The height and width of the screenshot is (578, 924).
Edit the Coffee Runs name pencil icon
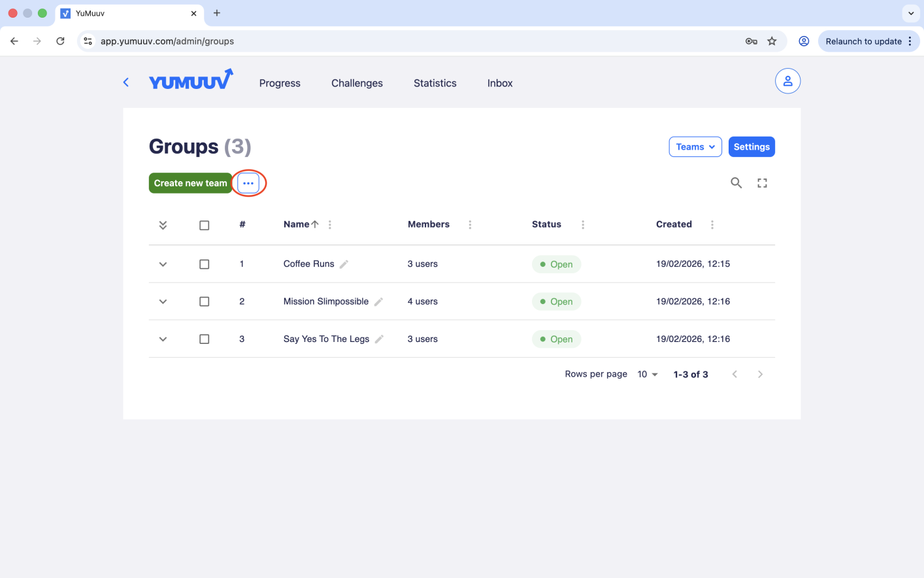[x=344, y=264]
